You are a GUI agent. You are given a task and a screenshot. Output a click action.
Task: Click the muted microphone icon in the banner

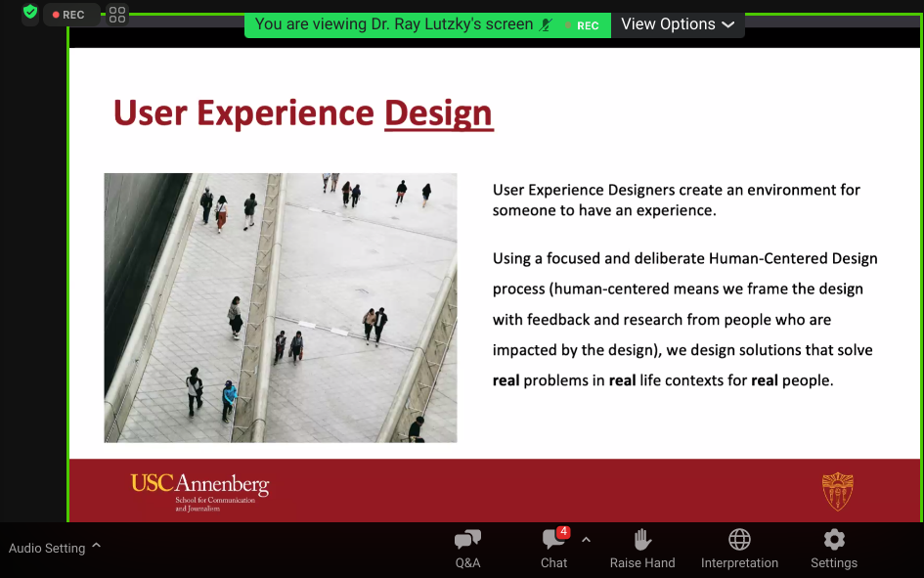[546, 25]
